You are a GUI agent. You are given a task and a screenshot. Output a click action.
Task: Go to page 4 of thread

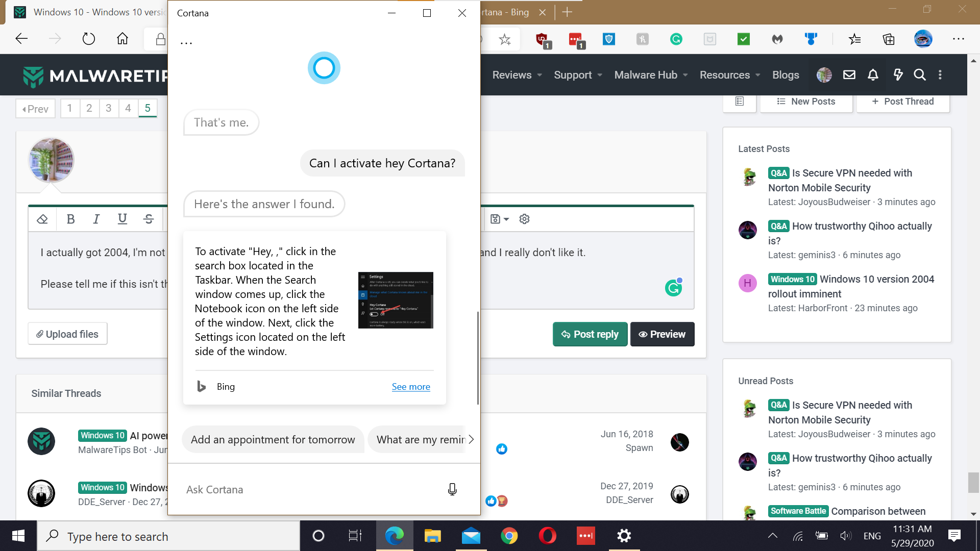click(x=128, y=108)
